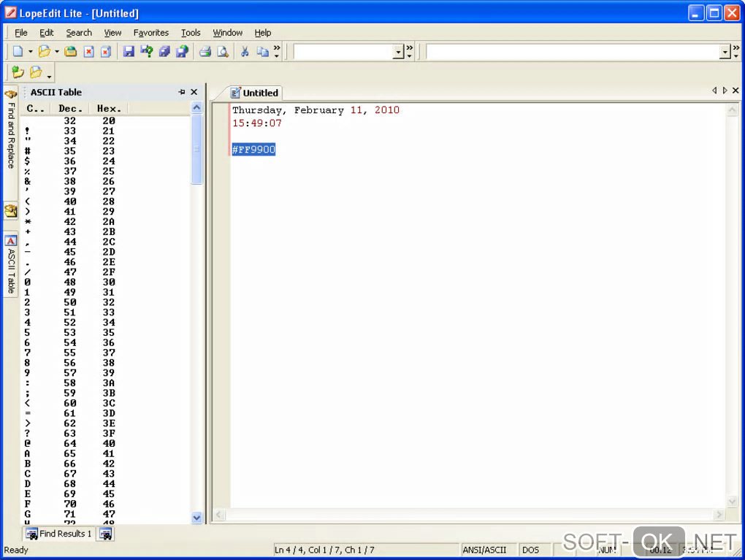Open the Edit menu

coord(46,33)
